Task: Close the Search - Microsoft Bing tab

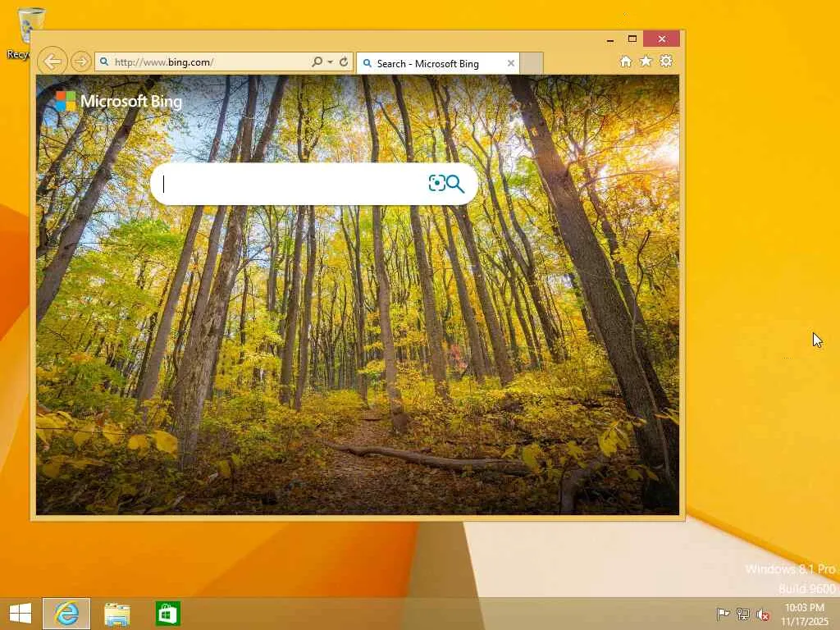Action: (511, 64)
